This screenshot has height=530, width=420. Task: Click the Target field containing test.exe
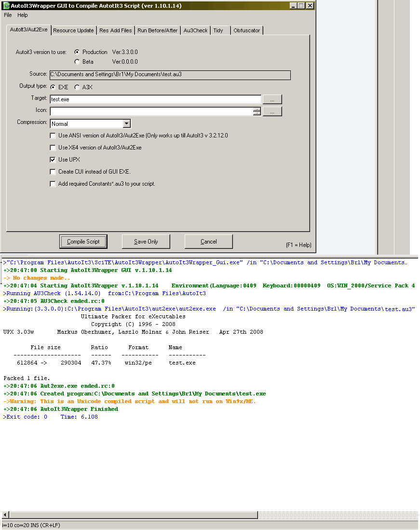(155, 99)
